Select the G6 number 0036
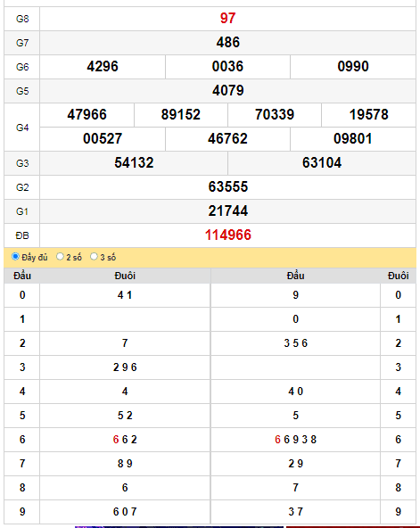The image size is (420, 528). pos(227,66)
